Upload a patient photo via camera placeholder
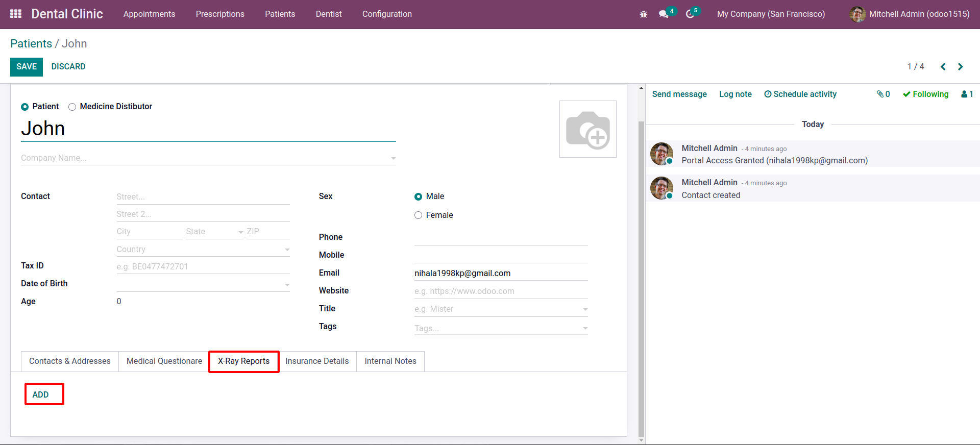This screenshot has width=980, height=445. (x=588, y=129)
